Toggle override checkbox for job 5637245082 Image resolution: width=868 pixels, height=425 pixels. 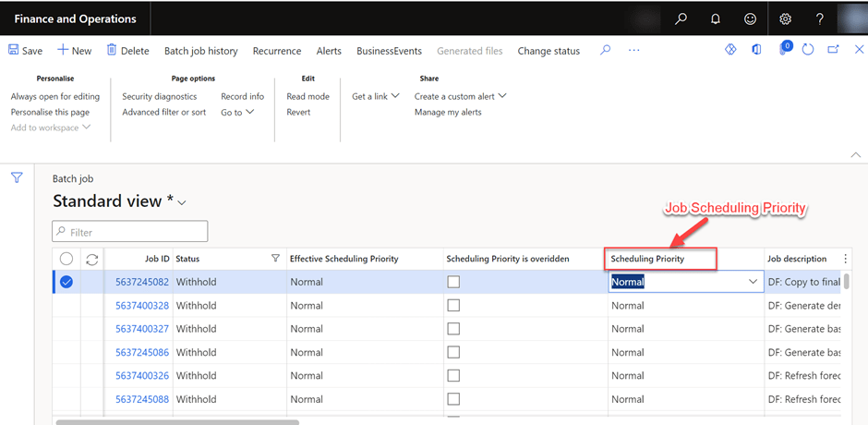tap(453, 282)
